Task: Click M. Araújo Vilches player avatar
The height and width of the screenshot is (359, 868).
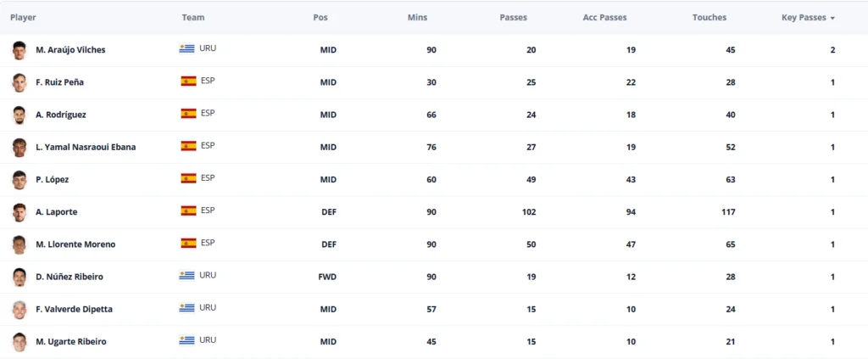Action: pos(19,50)
